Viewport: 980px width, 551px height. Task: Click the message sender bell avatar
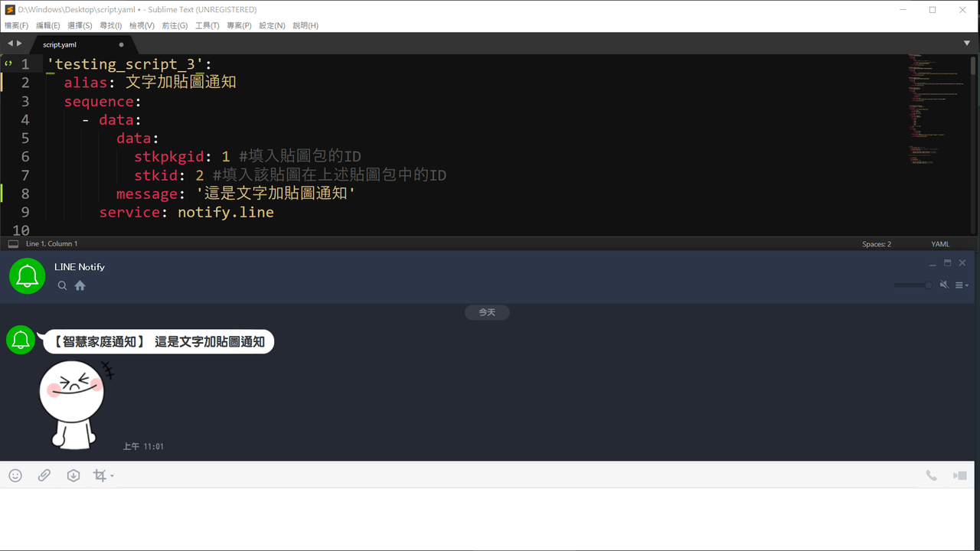pos(21,341)
